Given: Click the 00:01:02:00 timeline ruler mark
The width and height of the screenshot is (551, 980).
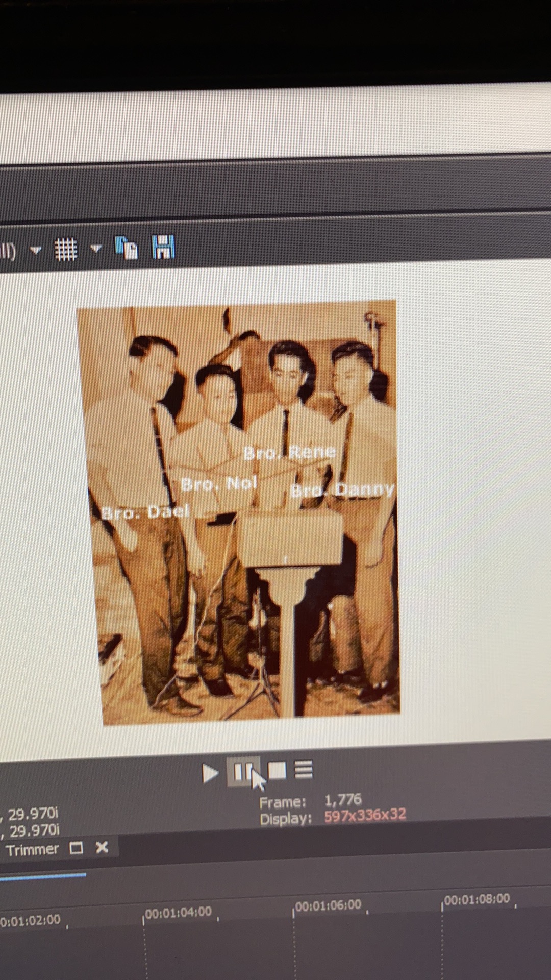Looking at the screenshot, I should [31, 920].
